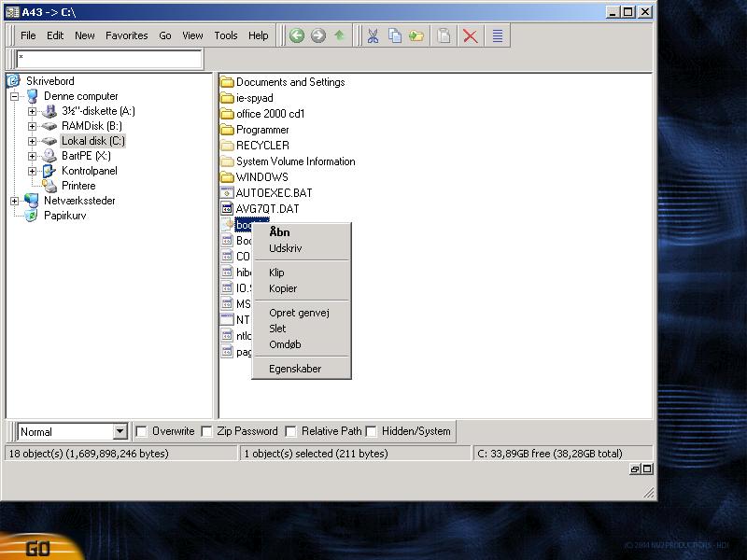Image resolution: width=747 pixels, height=560 pixels.
Task: Click the list view lines icon
Action: (x=498, y=36)
